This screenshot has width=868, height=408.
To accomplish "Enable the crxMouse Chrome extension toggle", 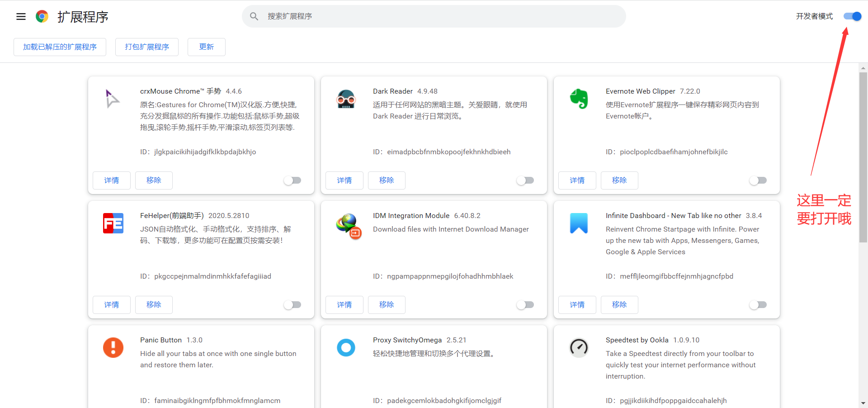I will coord(292,180).
